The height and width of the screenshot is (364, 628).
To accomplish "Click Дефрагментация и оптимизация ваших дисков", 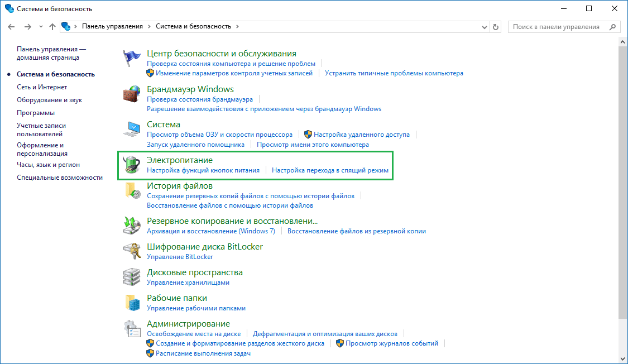I will point(325,333).
